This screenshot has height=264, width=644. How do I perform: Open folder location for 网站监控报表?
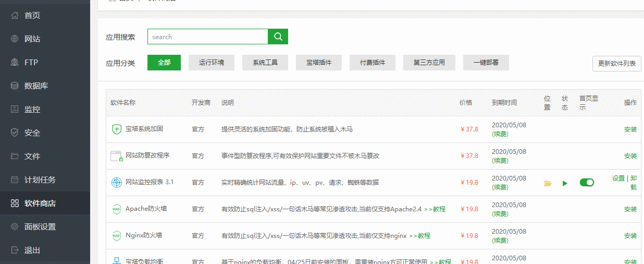[x=547, y=183]
